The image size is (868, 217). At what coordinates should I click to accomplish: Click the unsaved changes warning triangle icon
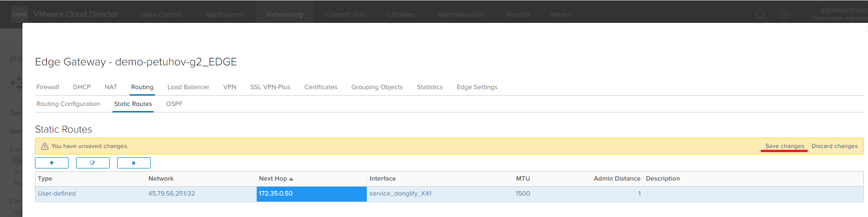coord(45,146)
